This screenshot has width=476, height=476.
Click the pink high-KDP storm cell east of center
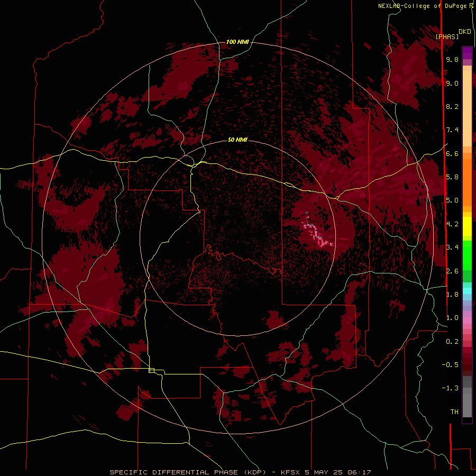click(316, 231)
